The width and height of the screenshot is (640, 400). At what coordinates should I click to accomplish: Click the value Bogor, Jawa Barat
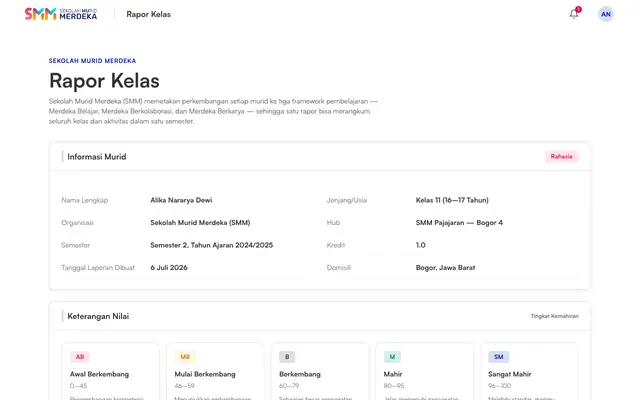[x=445, y=267]
